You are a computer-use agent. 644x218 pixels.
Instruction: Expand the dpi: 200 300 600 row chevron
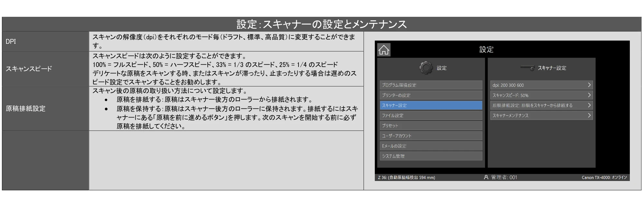589,85
